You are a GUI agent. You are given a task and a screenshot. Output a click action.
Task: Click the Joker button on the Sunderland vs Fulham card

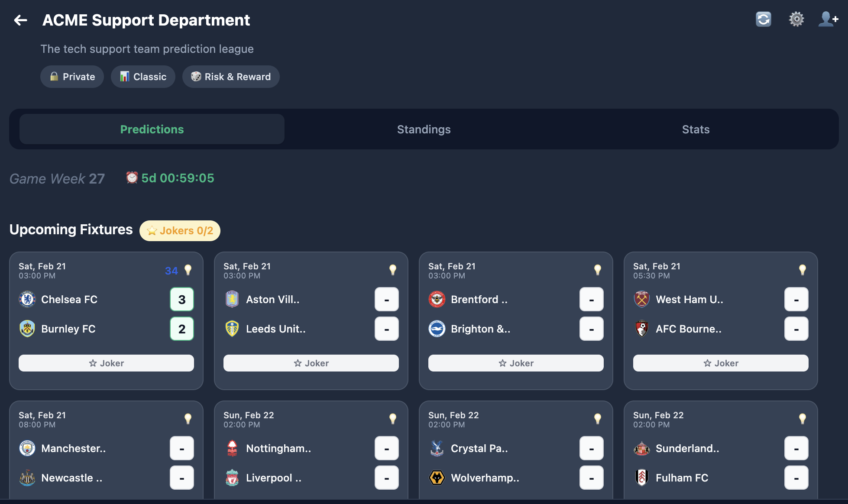pos(720,502)
